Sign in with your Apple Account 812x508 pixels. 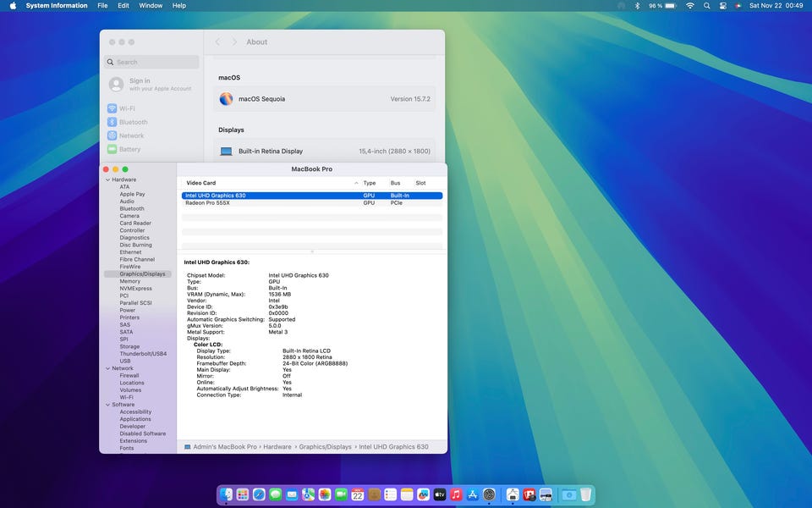click(x=140, y=85)
